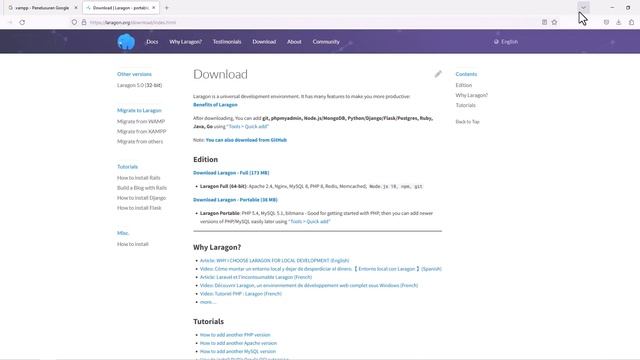The width and height of the screenshot is (640, 360).
Task: Open the Pocket save icon in toolbar
Action: 606,22
